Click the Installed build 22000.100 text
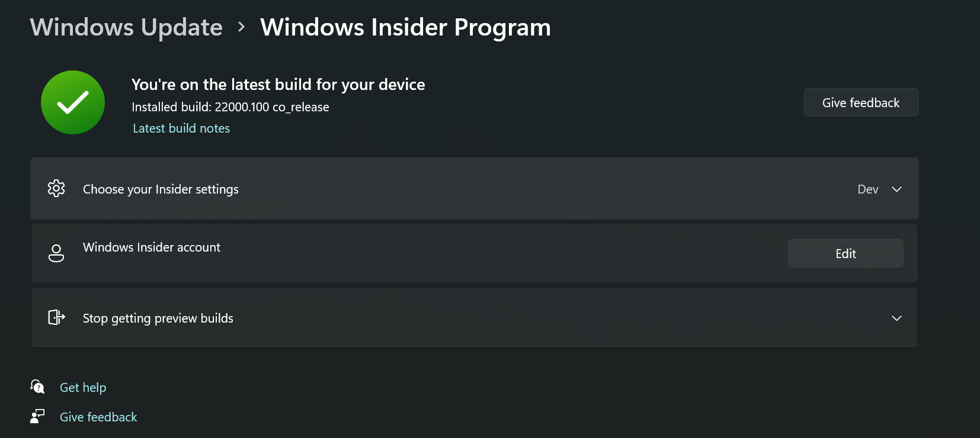This screenshot has width=980, height=438. coord(230,107)
